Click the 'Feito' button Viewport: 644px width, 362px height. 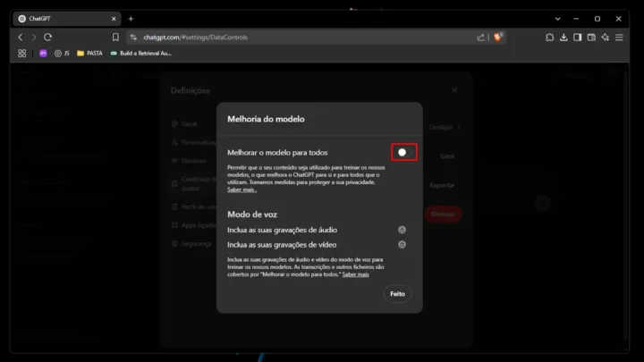398,293
